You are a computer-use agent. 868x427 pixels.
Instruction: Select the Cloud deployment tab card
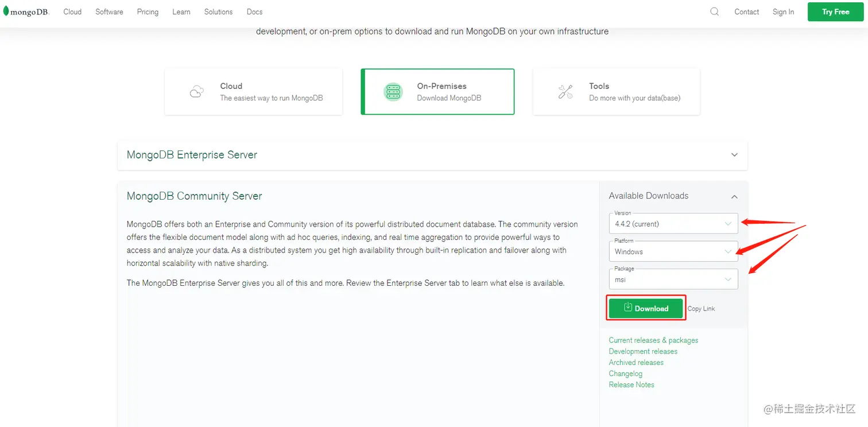(x=254, y=92)
